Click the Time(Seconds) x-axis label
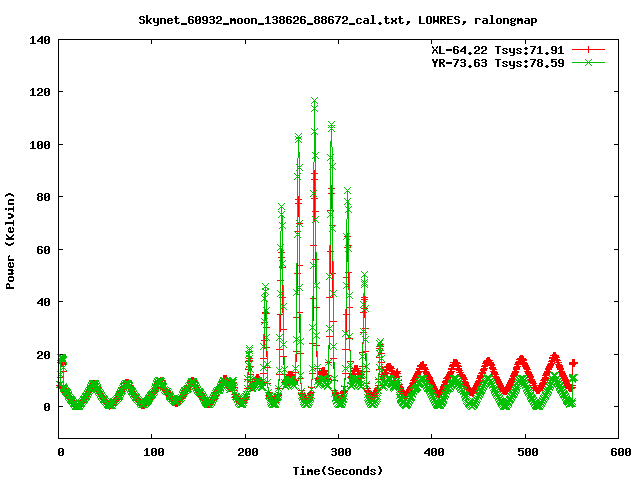The height and width of the screenshot is (480, 640). click(x=338, y=471)
